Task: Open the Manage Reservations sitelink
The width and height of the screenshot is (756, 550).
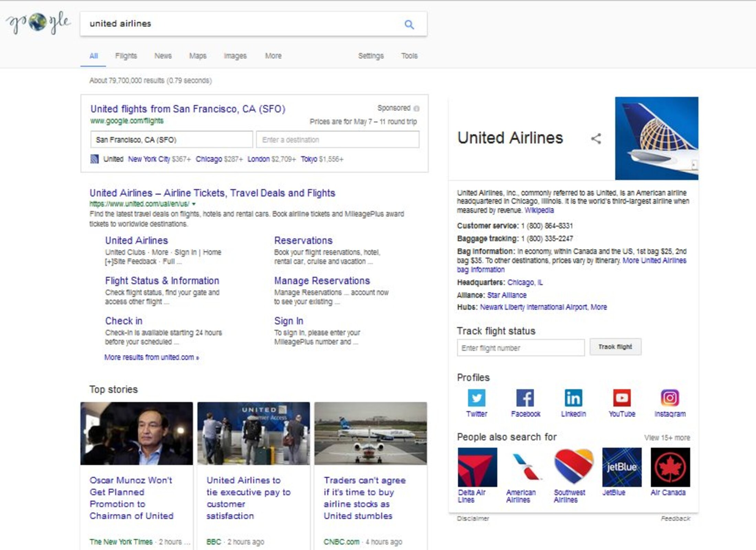Action: [x=322, y=280]
